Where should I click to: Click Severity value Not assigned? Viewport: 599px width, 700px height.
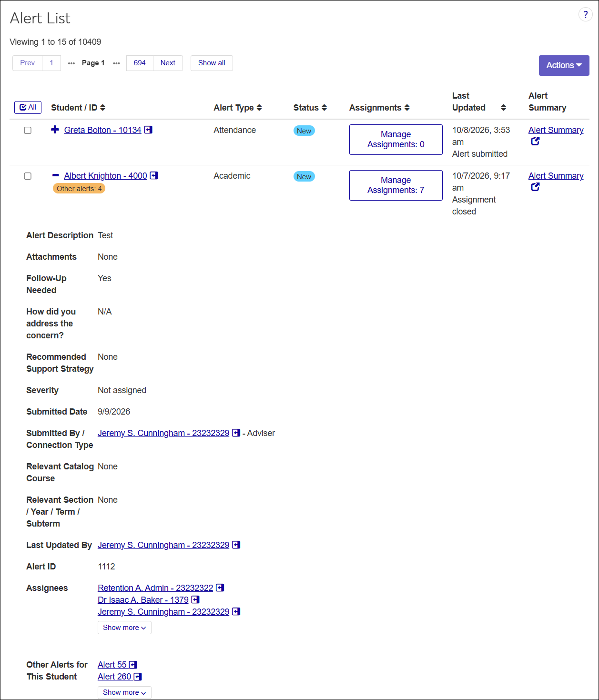122,390
